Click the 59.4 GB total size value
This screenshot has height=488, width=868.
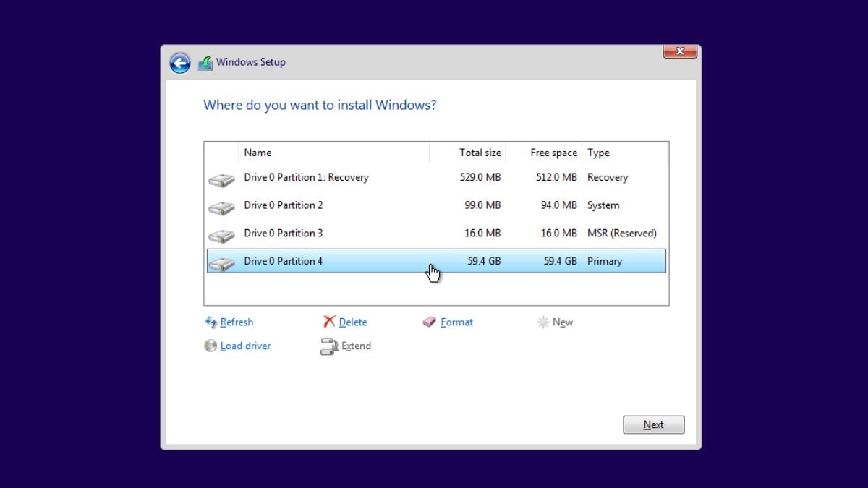point(484,261)
